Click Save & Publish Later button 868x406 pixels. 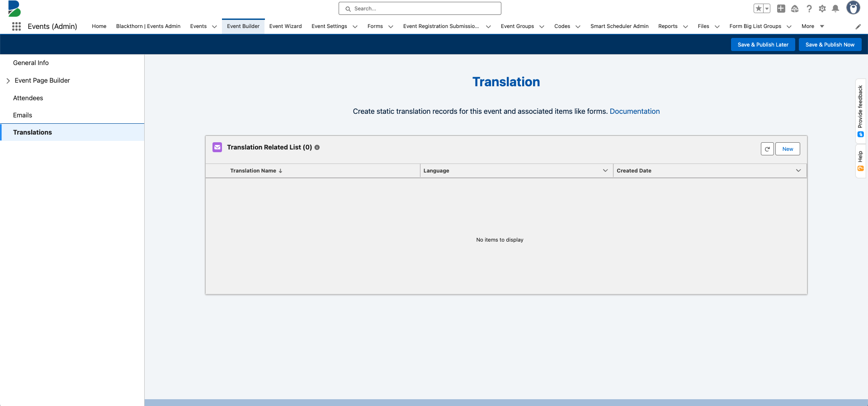pos(763,45)
